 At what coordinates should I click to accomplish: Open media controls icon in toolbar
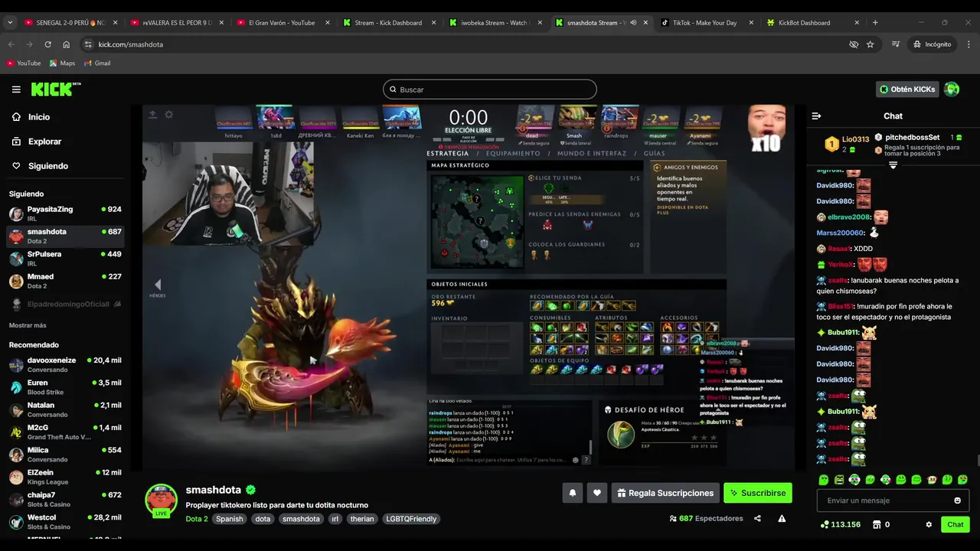pos(896,44)
